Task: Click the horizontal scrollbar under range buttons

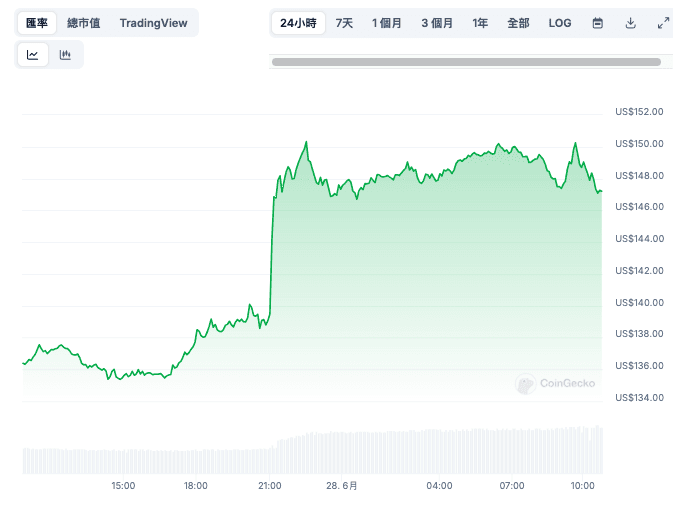Action: click(466, 62)
